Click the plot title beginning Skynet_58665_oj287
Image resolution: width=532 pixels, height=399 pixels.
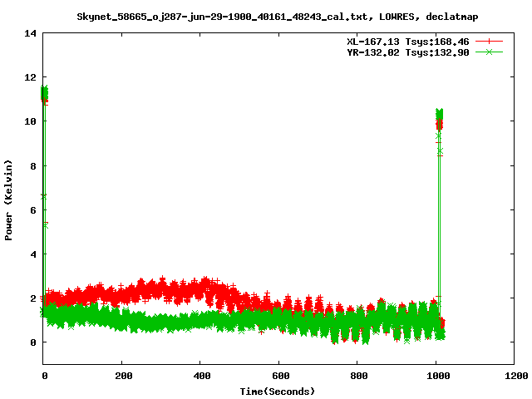(x=277, y=17)
